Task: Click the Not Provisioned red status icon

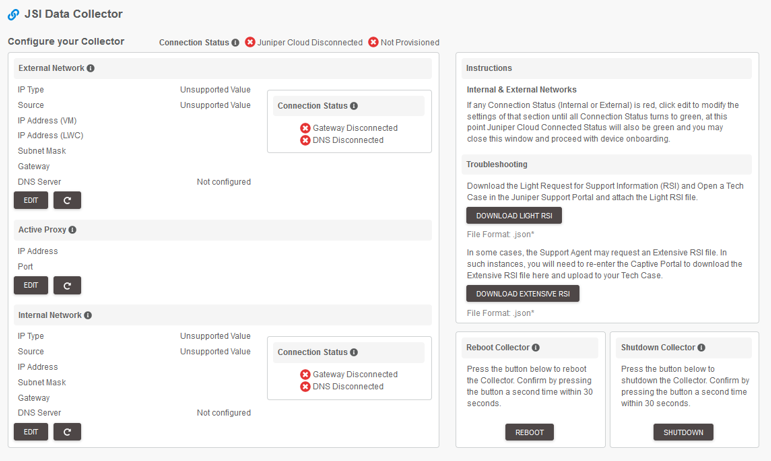Action: point(373,43)
